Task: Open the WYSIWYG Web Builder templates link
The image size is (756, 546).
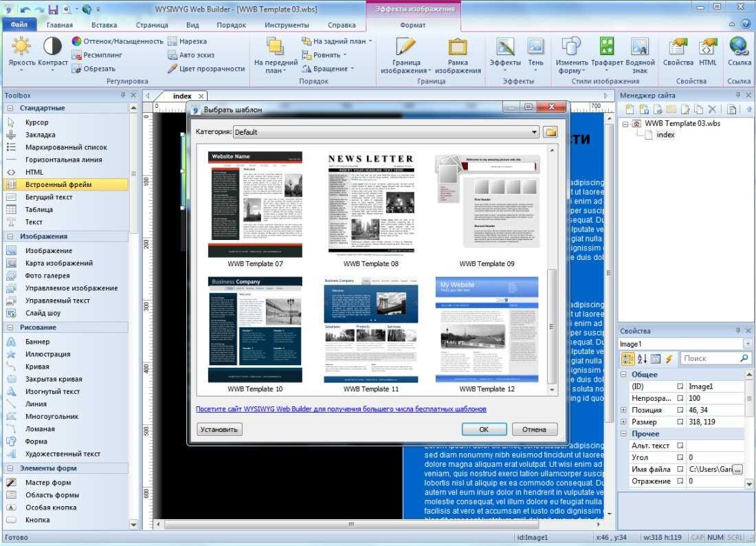Action: tap(341, 409)
